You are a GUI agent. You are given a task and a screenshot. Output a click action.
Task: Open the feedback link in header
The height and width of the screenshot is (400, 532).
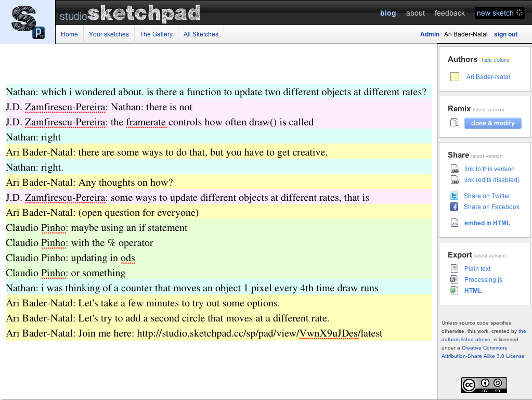(x=449, y=13)
